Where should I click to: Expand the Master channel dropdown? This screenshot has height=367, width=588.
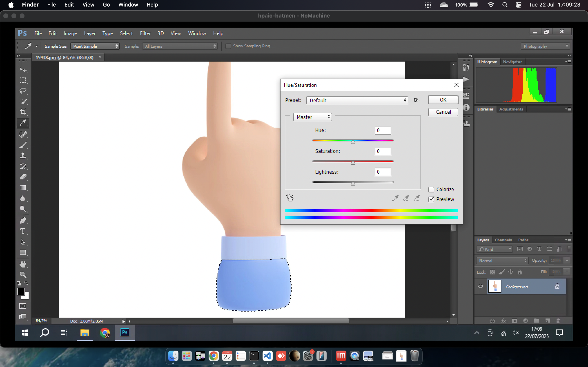(312, 117)
